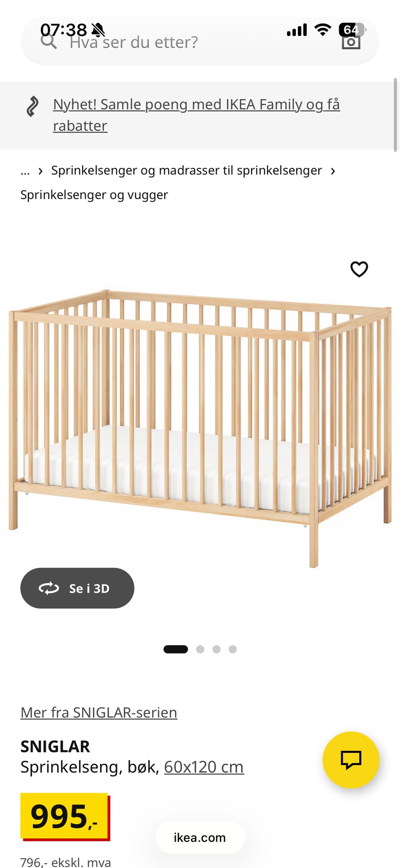400x868 pixels.
Task: Add SNIGLAR to favorites with heart icon
Action: tap(359, 269)
